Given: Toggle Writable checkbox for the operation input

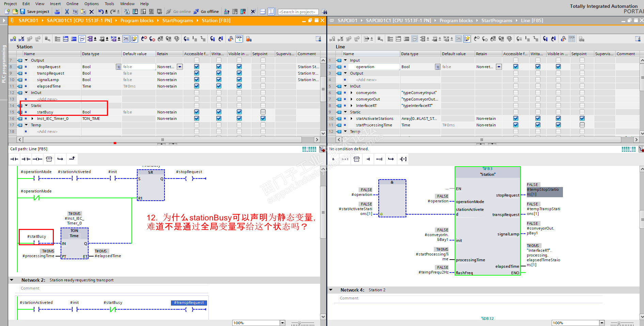Looking at the screenshot, I should 538,67.
